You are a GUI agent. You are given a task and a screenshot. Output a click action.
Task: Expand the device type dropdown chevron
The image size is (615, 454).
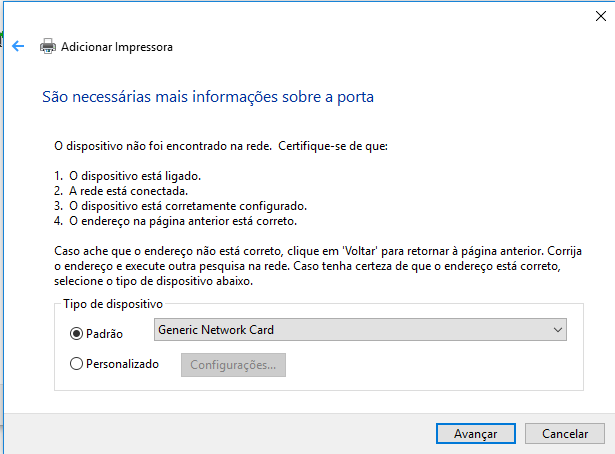click(557, 330)
